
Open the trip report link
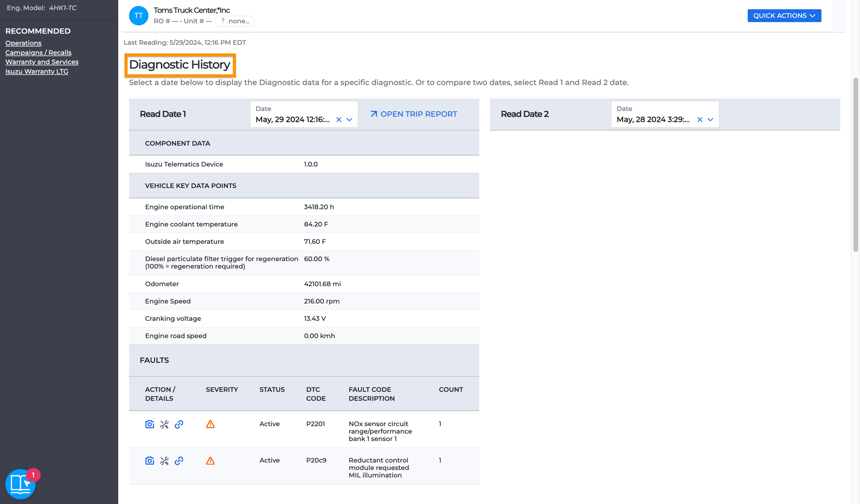[414, 114]
